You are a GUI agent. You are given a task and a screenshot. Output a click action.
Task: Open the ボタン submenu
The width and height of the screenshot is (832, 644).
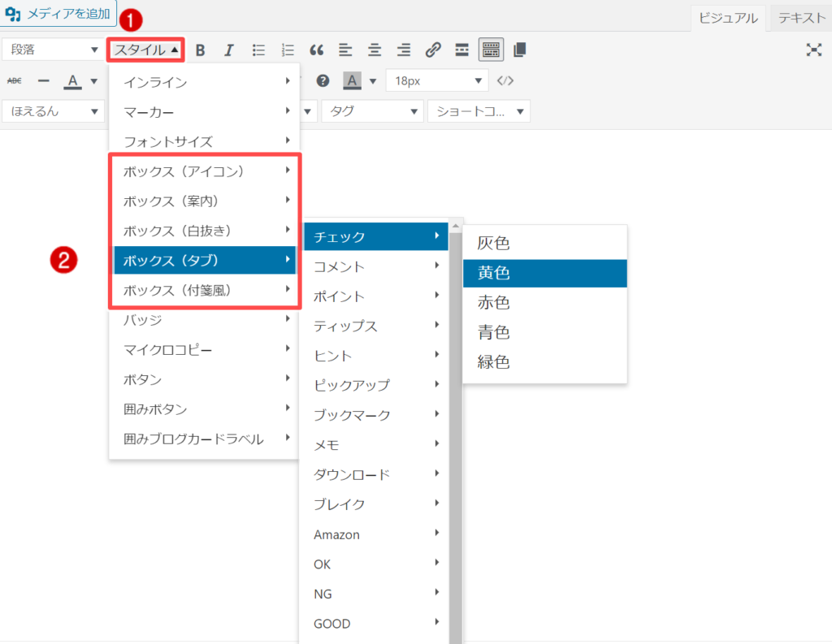204,379
